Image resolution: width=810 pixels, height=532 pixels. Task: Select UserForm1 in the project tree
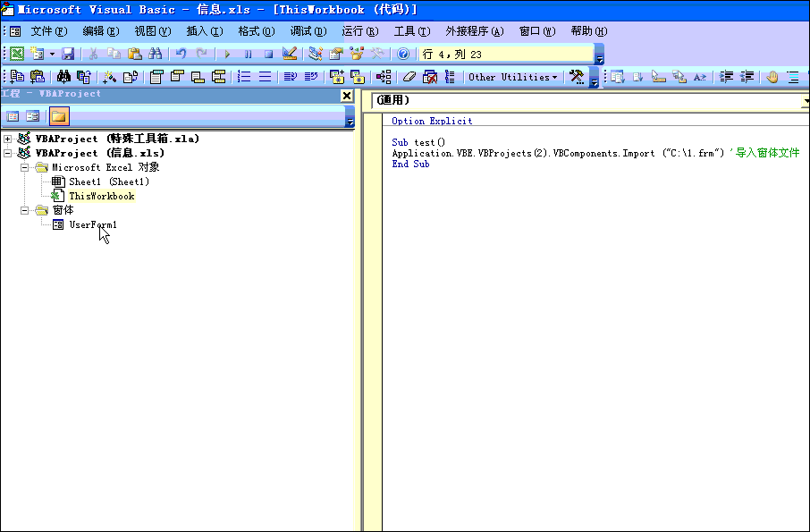(x=93, y=224)
